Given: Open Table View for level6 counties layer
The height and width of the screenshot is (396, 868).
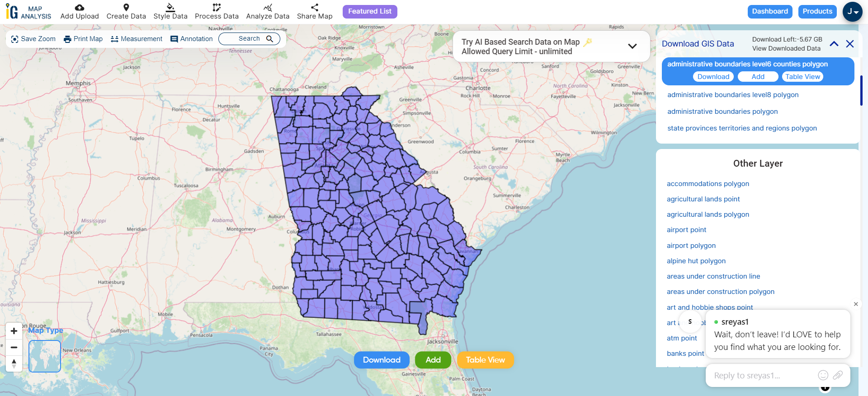Looking at the screenshot, I should 802,77.
